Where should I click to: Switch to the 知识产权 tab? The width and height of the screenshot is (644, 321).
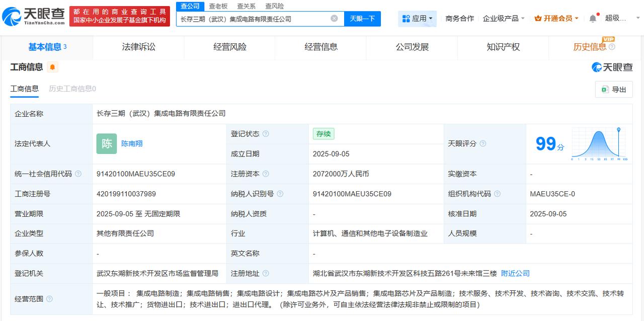[x=503, y=47]
